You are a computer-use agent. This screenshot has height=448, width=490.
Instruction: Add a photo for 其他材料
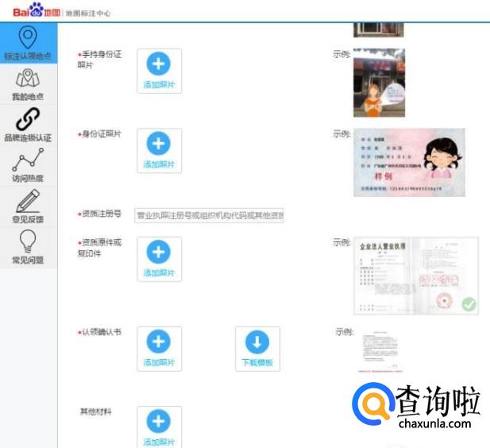[159, 427]
